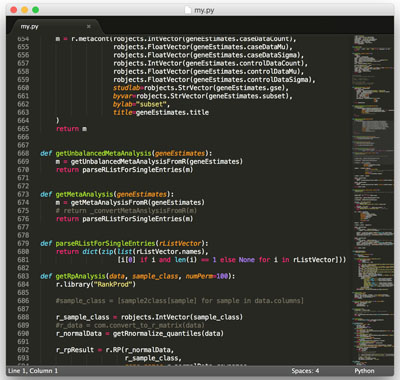Image resolution: width=400 pixels, height=380 pixels.
Task: Click the commented '# return _convertMetaAnalysisFromR' line
Action: [126, 211]
